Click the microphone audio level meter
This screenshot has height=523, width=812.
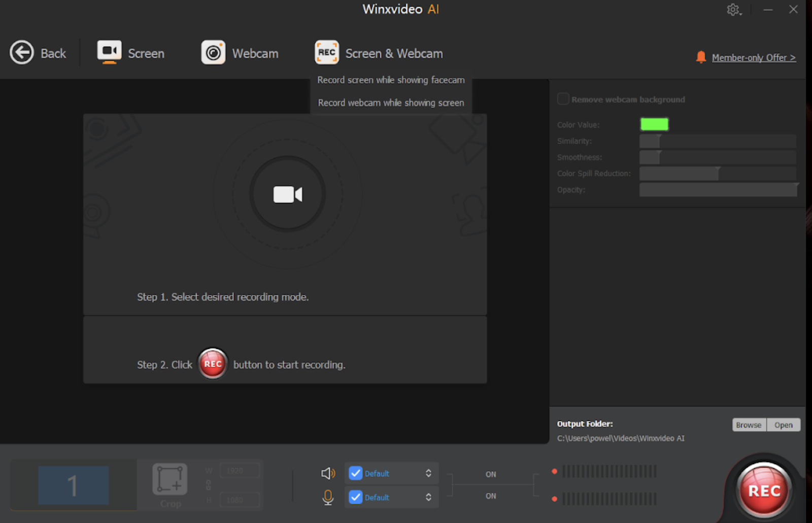[x=609, y=499]
